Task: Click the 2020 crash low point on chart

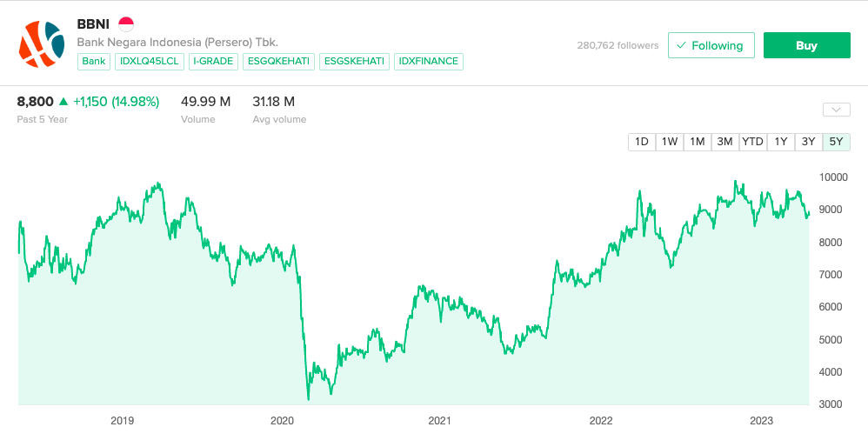Action: (x=309, y=399)
